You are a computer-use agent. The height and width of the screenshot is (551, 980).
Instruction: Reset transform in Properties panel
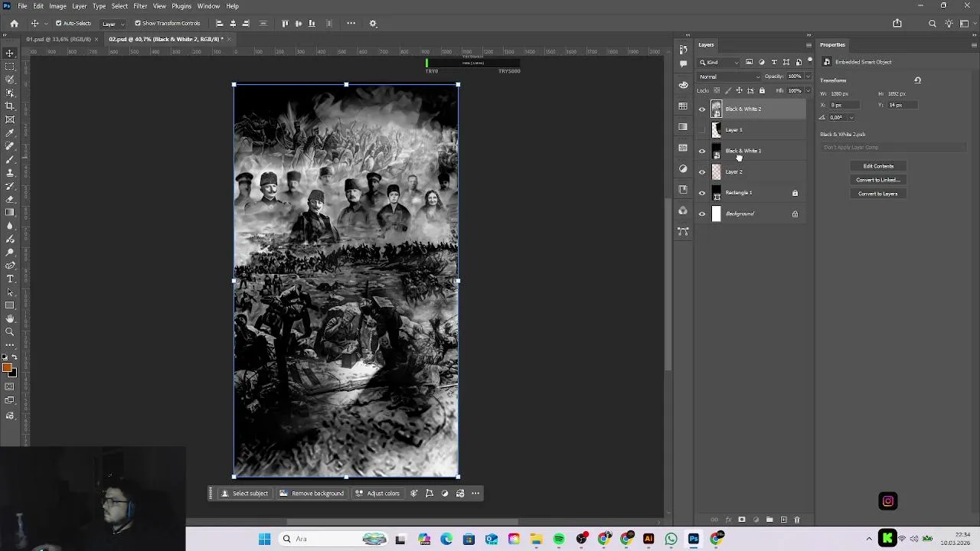917,80
